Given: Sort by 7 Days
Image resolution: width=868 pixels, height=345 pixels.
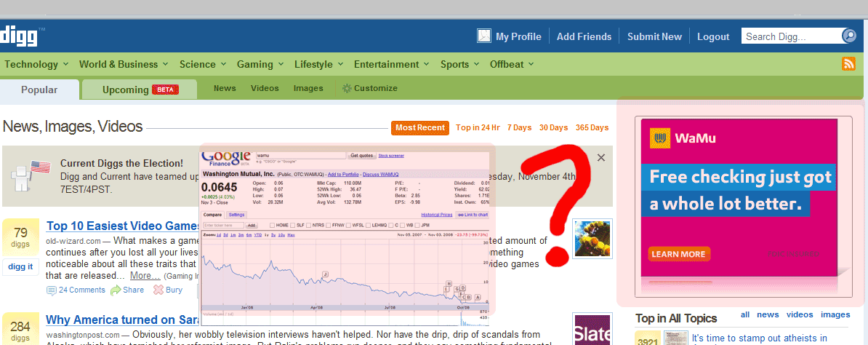Looking at the screenshot, I should coord(519,127).
